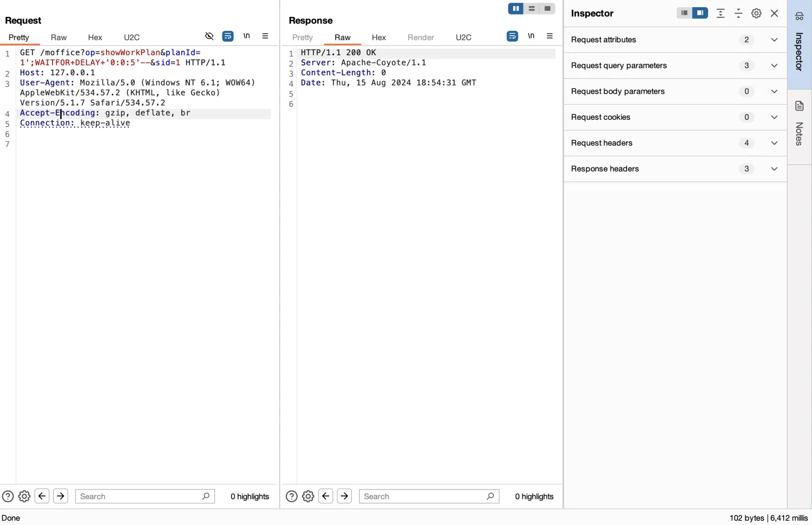Click the Response search input field
The height and width of the screenshot is (525, 812).
tap(429, 496)
